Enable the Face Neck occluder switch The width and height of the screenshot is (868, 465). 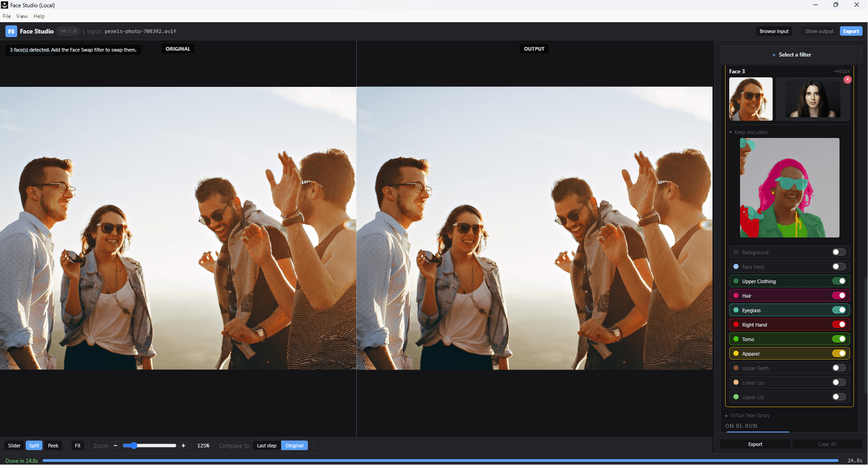pyautogui.click(x=839, y=267)
